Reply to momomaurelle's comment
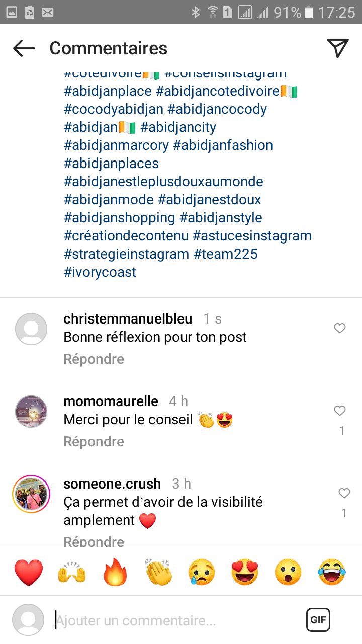The height and width of the screenshot is (644, 362). click(94, 442)
